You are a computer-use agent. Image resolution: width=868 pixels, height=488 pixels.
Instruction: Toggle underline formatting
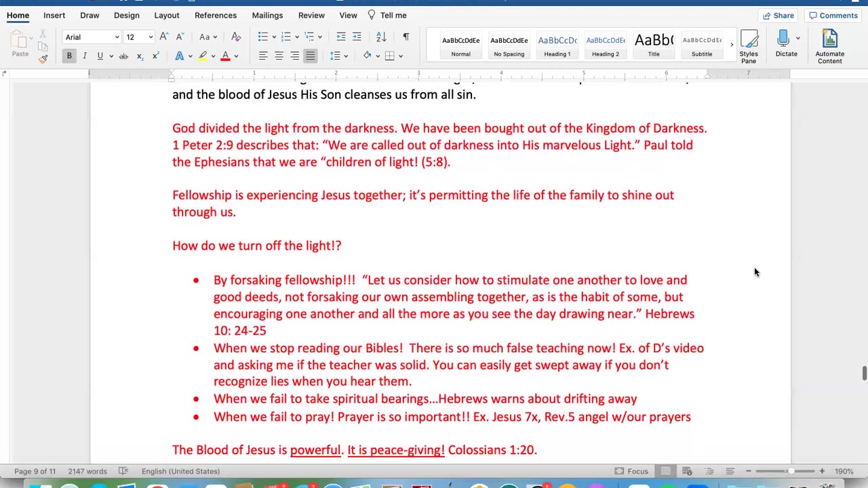tap(100, 56)
